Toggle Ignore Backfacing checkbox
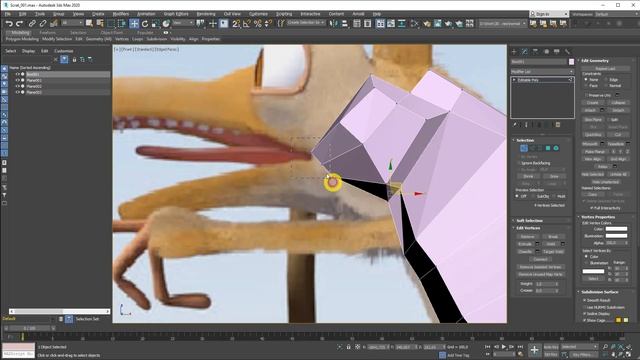 click(x=519, y=163)
